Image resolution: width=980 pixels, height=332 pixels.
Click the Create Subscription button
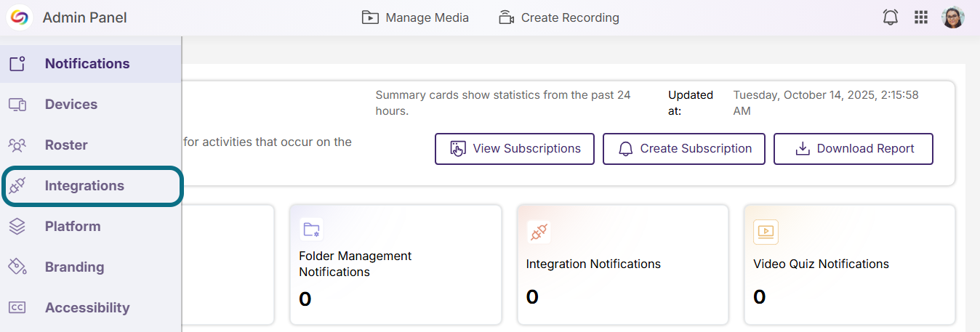(x=684, y=149)
